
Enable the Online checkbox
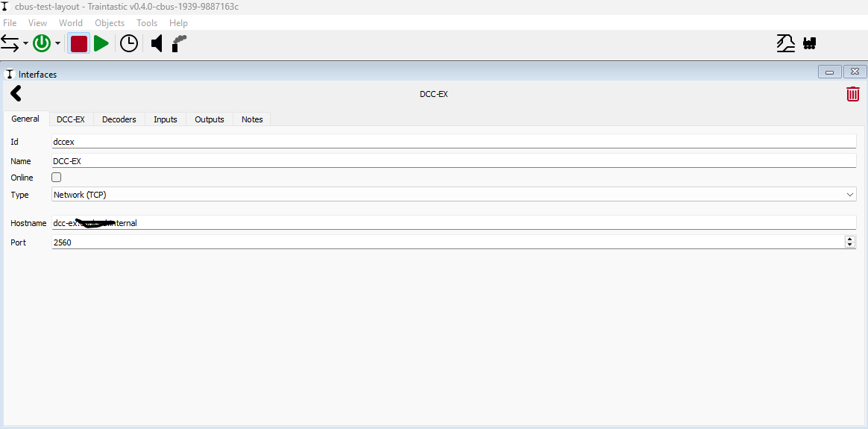click(x=57, y=178)
